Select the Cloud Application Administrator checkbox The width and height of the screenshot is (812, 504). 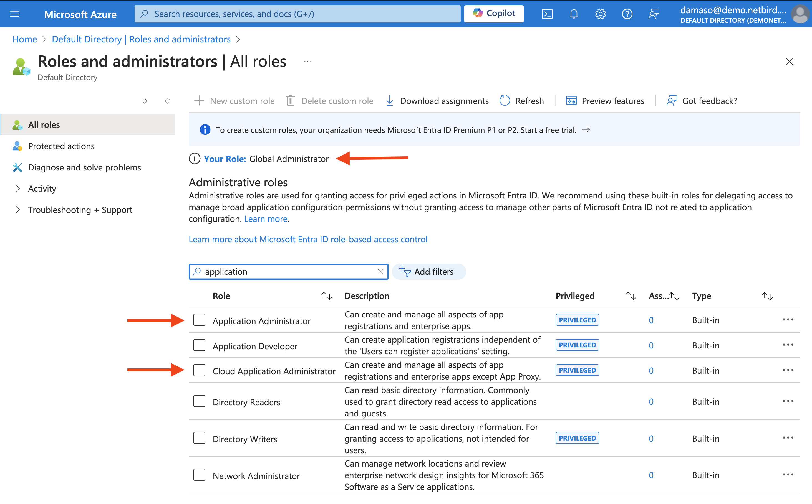click(x=199, y=370)
